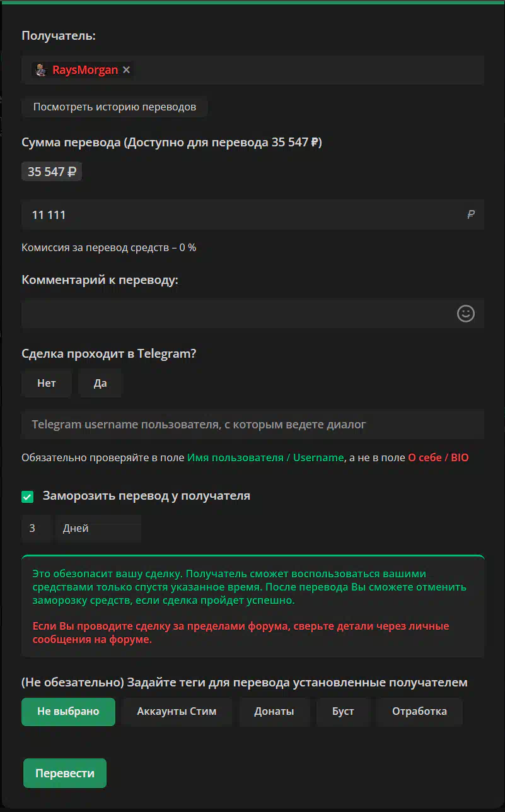
Task: Click the Telegram username input field
Action: 253,425
